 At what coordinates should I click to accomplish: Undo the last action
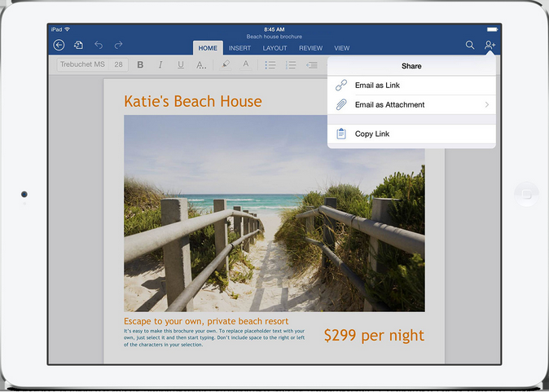[x=99, y=46]
